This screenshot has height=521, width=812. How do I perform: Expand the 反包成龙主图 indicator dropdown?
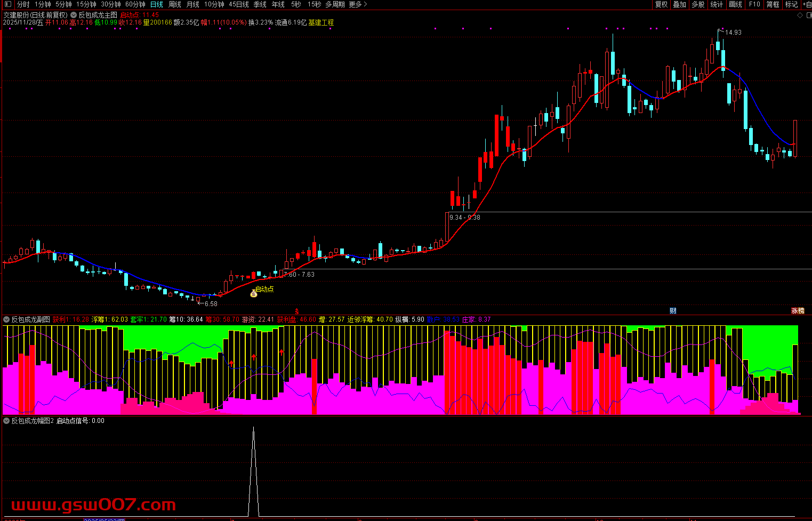[74, 15]
